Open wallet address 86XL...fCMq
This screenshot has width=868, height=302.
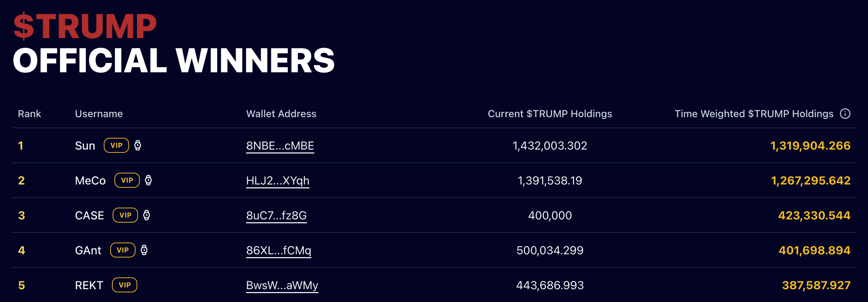(x=279, y=250)
